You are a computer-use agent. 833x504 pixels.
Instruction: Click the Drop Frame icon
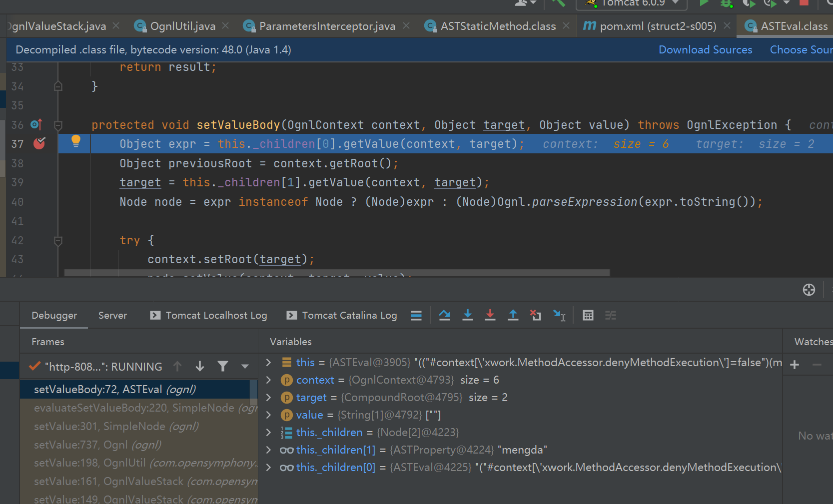click(x=536, y=315)
